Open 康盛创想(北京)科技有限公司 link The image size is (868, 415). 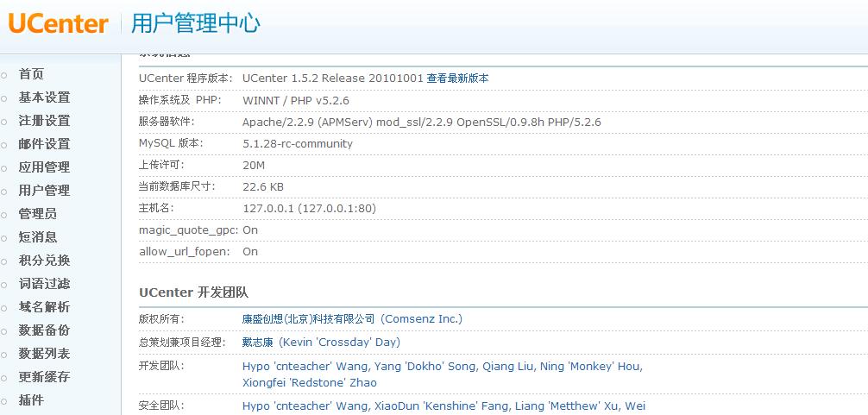pos(309,318)
